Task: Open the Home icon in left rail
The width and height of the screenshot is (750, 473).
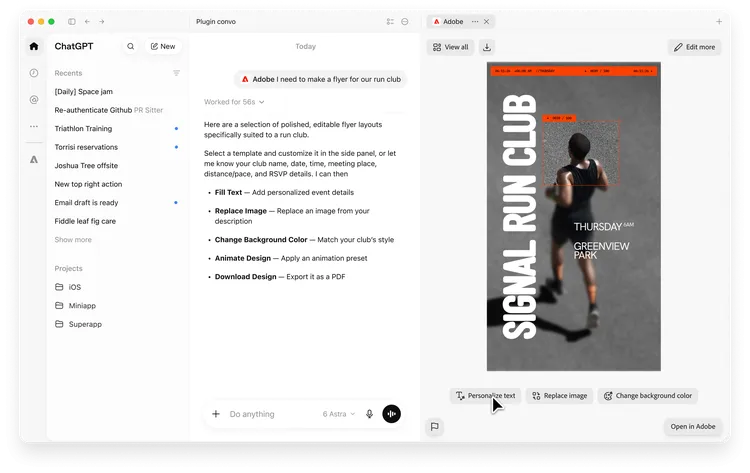Action: 33,46
